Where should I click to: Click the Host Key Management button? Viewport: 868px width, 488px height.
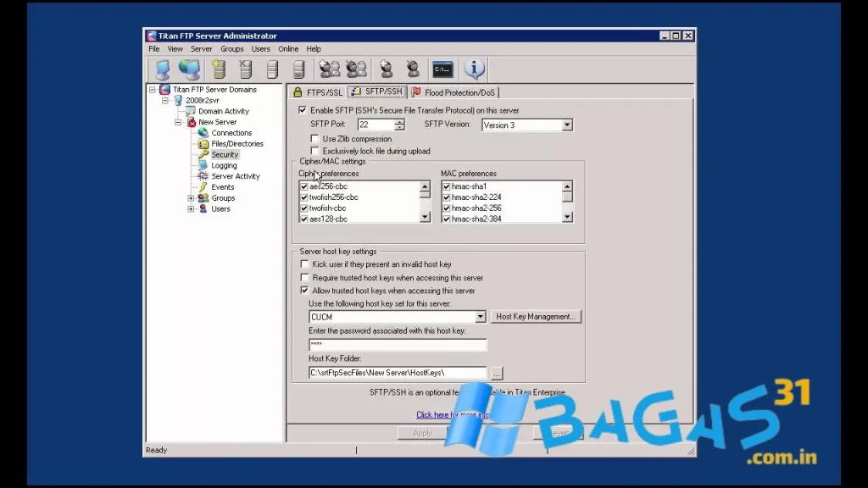click(x=536, y=317)
